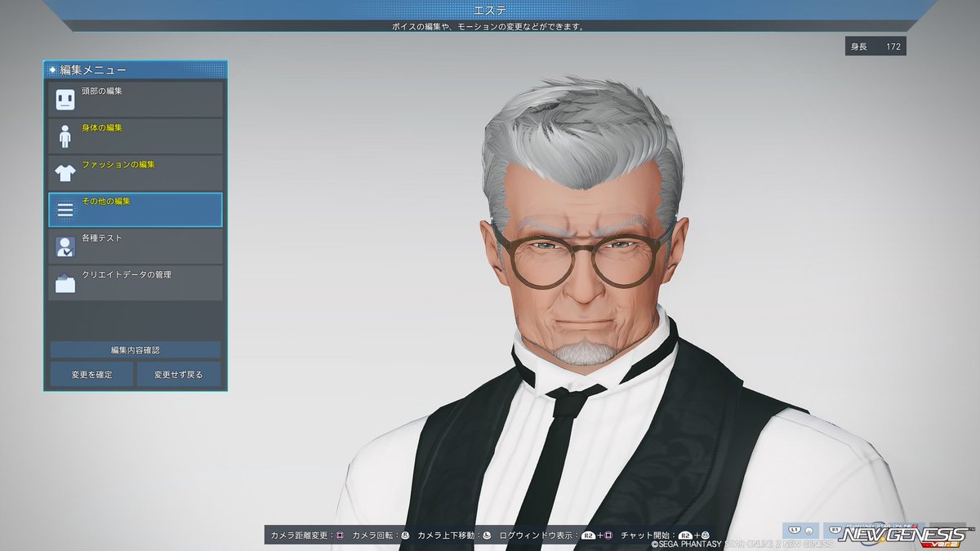Click the エステ title at top
This screenshot has height=551, width=980.
point(489,10)
